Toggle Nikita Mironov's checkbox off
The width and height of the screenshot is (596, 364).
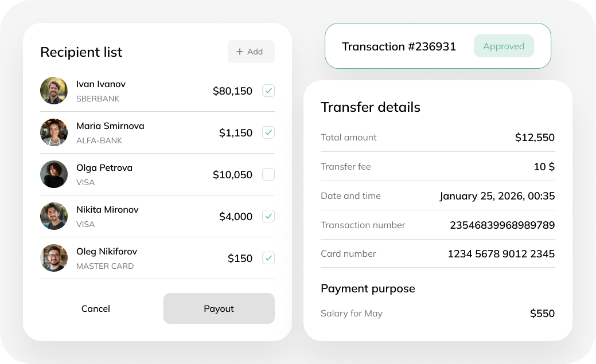pos(268,216)
